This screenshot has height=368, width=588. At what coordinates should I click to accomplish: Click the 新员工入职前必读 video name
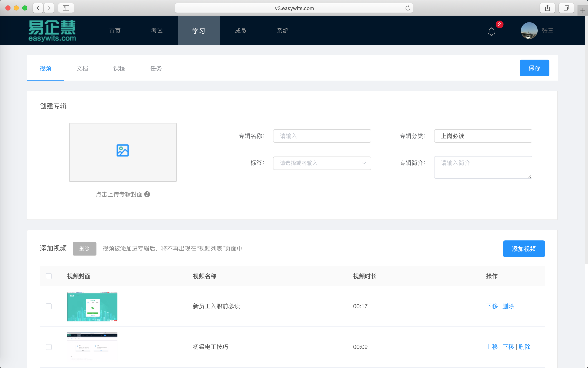(216, 306)
